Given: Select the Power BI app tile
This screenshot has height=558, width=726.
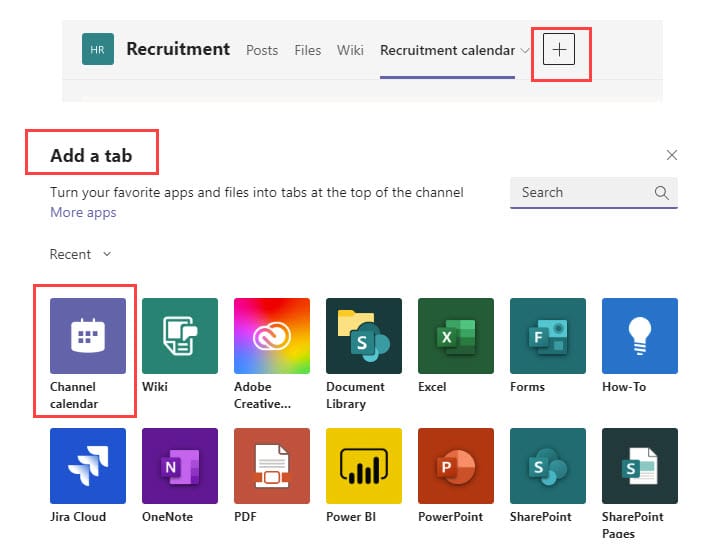Looking at the screenshot, I should [x=364, y=466].
